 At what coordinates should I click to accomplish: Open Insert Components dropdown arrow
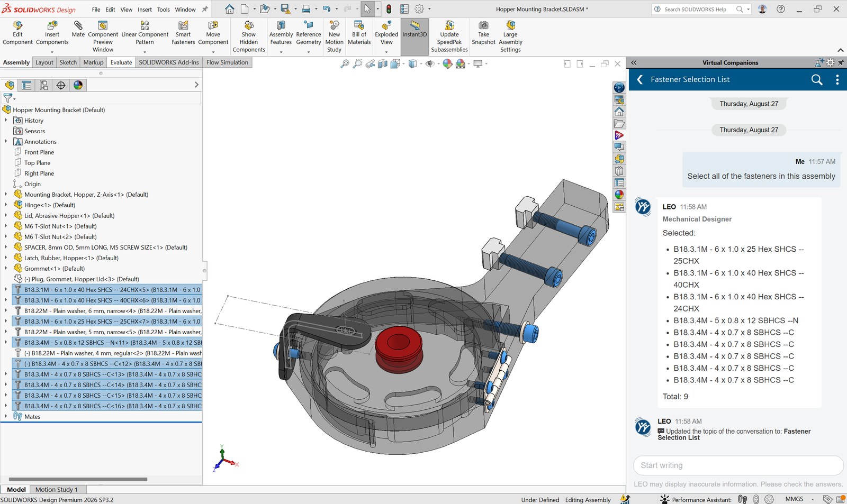point(52,52)
